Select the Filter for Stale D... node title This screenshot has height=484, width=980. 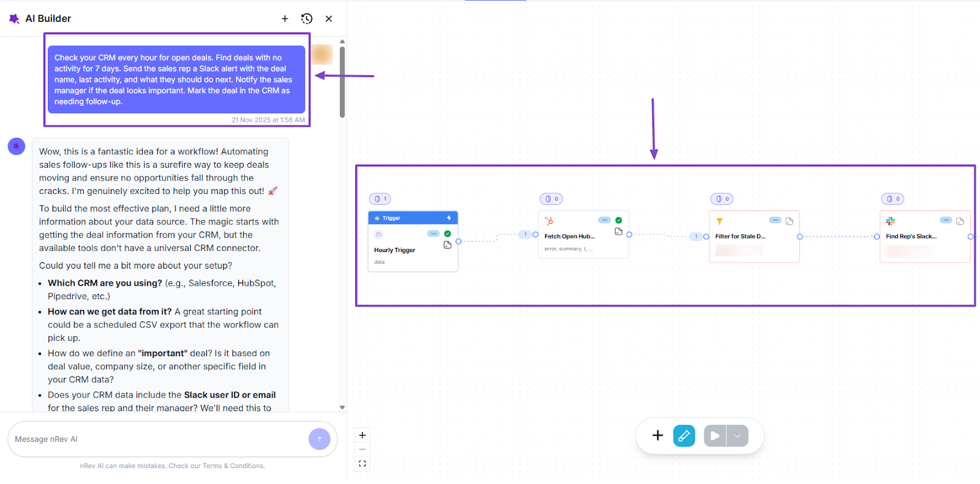(x=741, y=236)
